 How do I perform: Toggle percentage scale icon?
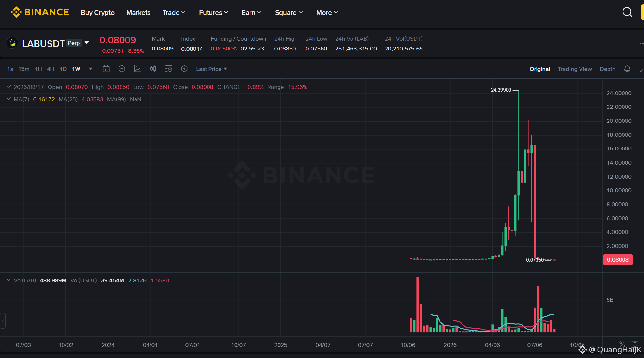[622, 344]
